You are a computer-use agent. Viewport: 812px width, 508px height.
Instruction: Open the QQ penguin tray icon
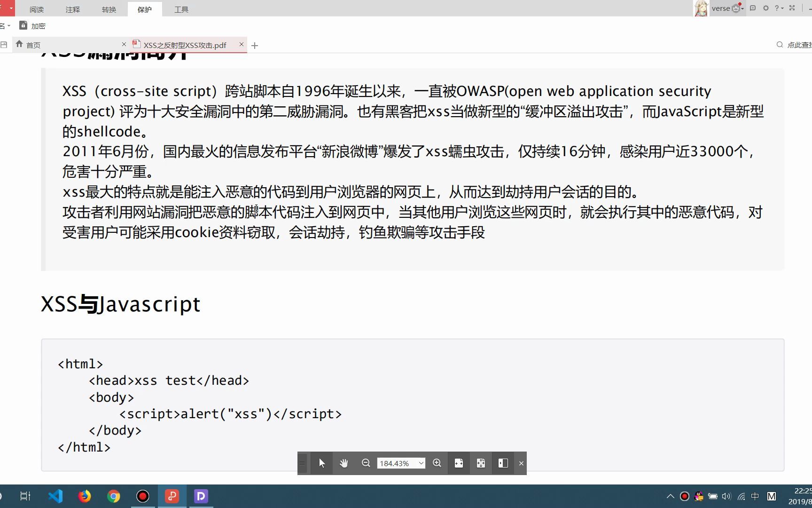[699, 496]
